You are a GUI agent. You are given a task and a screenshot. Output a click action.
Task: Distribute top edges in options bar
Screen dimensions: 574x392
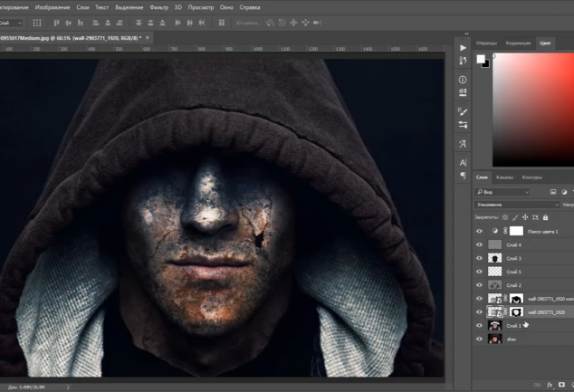click(x=139, y=23)
